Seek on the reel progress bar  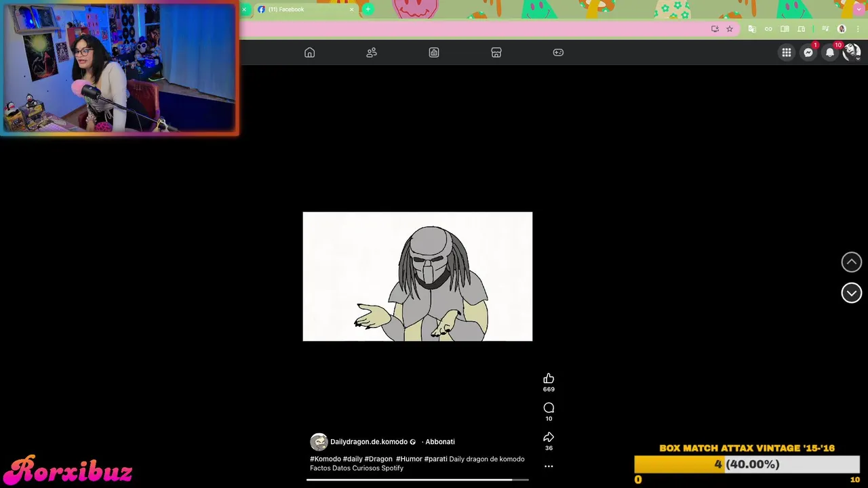tap(417, 480)
